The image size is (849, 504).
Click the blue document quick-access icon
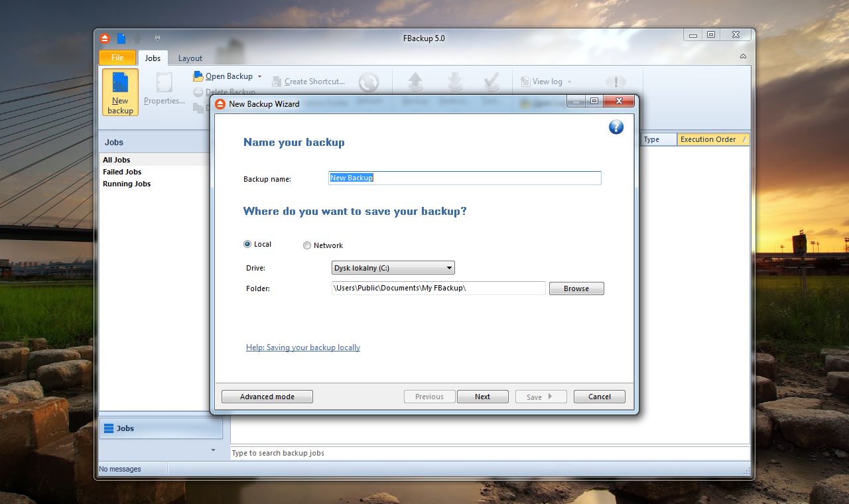tap(121, 38)
